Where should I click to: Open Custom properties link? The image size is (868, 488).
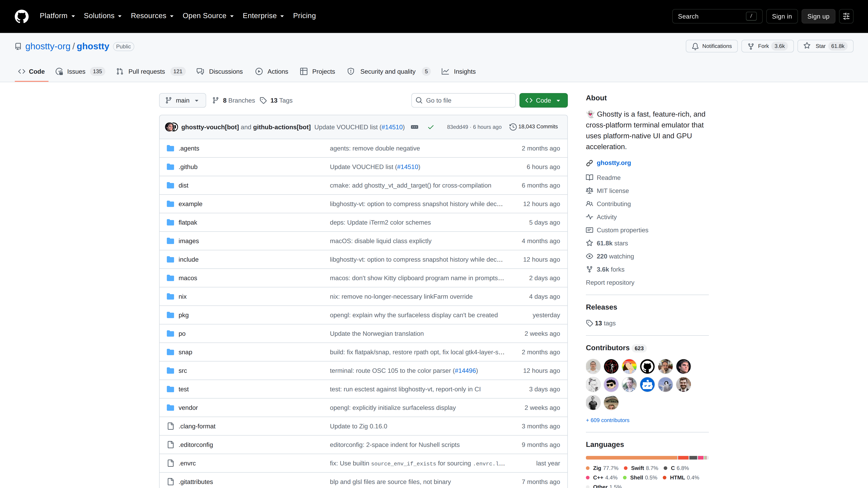click(x=617, y=230)
